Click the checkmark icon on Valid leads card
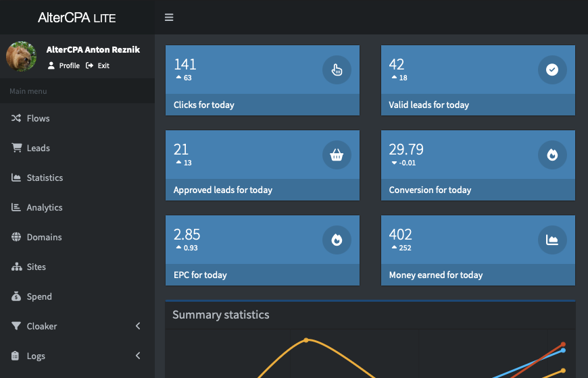 pyautogui.click(x=552, y=70)
